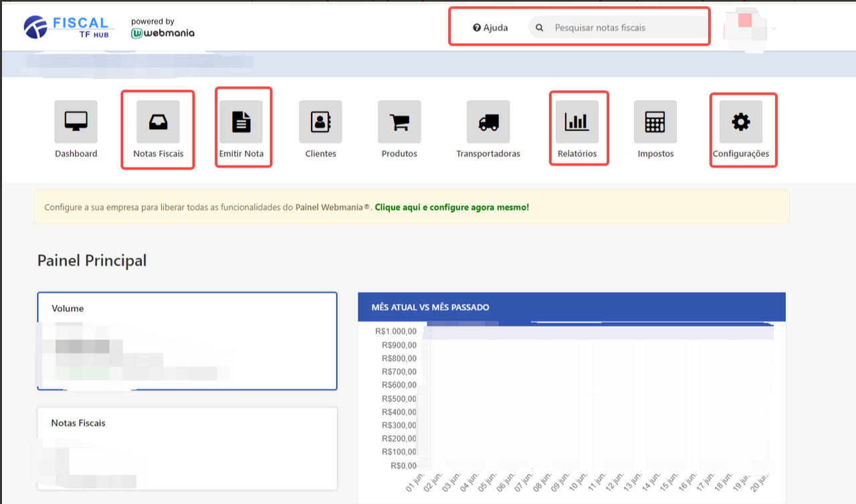Open the Emitir Nota document icon
Screen dimensions: 856x504
(x=241, y=122)
